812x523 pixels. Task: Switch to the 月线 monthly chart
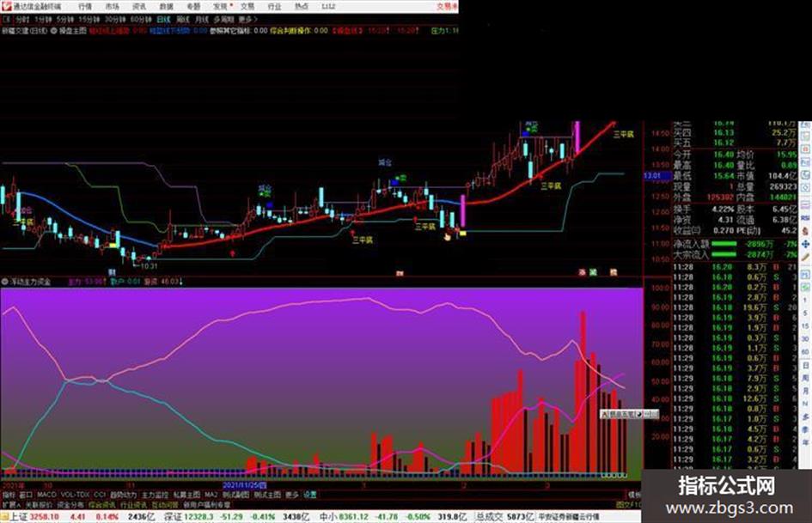click(x=201, y=19)
